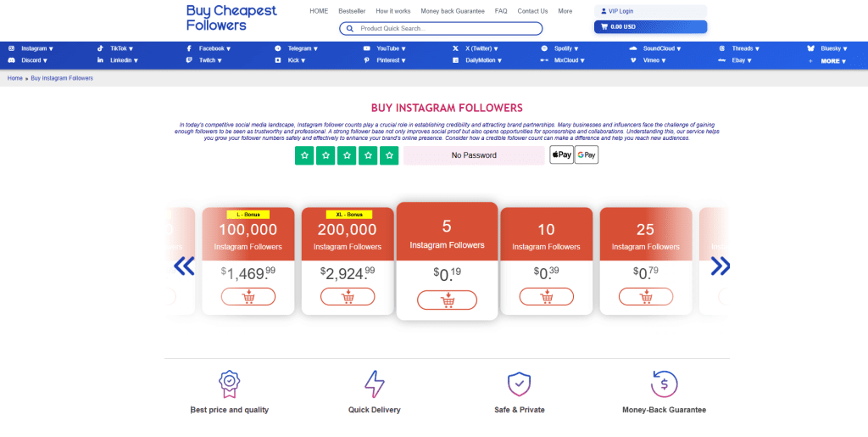Expand the Telegram services dropdown
This screenshot has width=868, height=437.
pyautogui.click(x=303, y=48)
